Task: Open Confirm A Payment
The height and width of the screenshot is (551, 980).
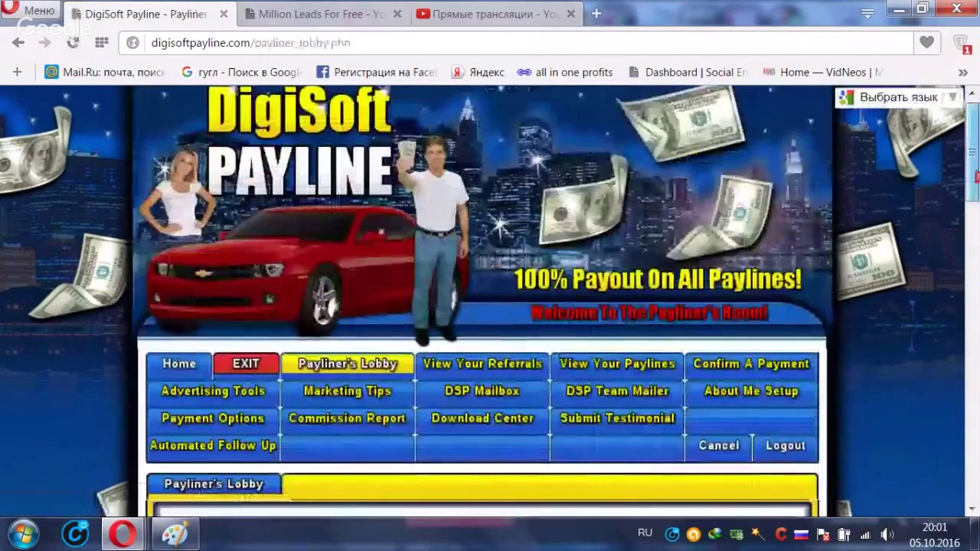Action: [751, 364]
